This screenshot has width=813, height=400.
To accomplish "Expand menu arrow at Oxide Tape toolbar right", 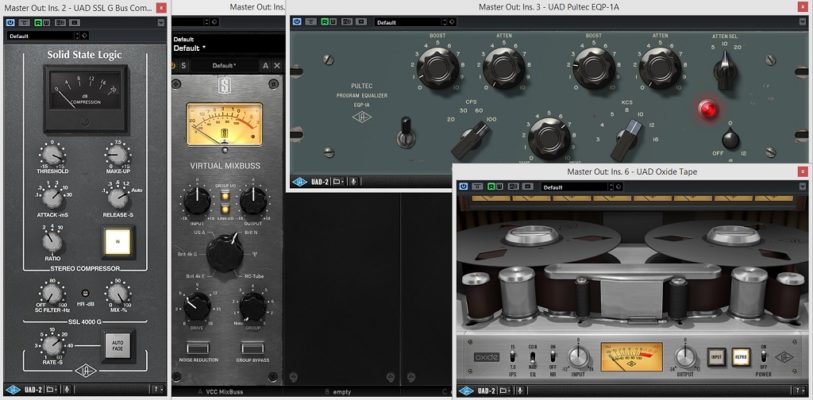I will 803,187.
